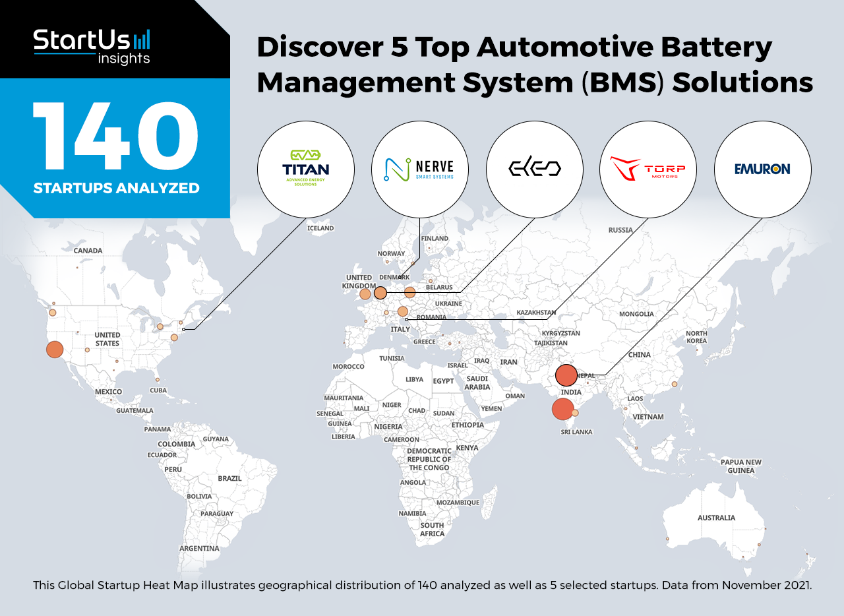Viewport: 844px width, 616px height.
Task: Click the StartUs Insights logo
Action: click(x=92, y=47)
